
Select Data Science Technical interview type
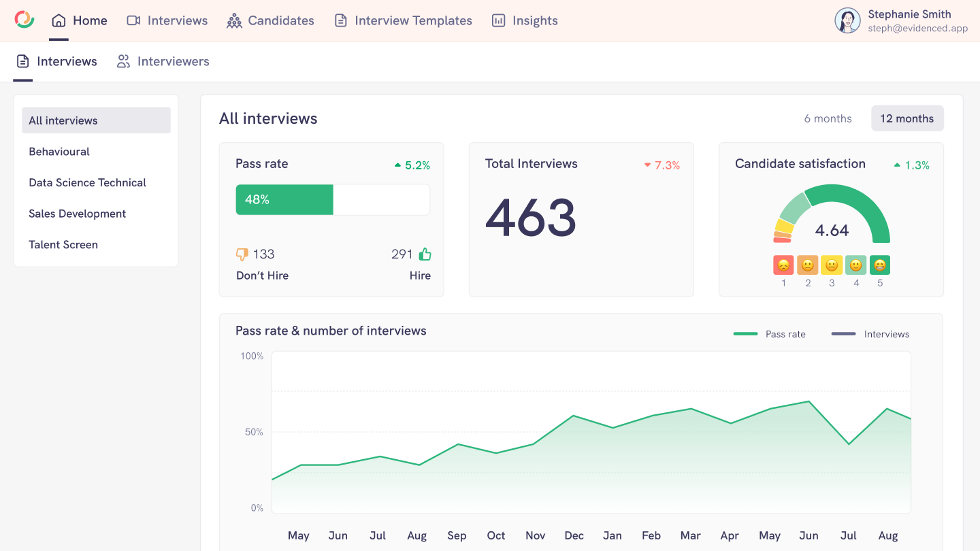pos(87,182)
